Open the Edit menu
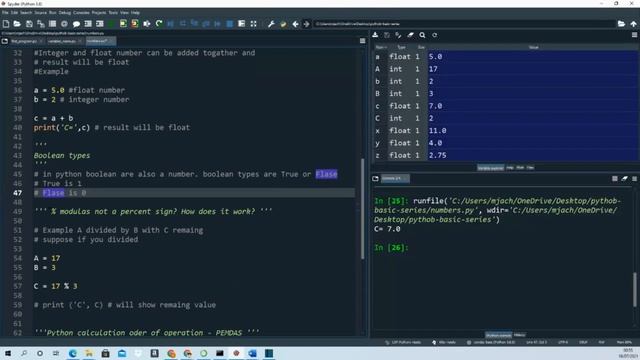The height and width of the screenshot is (360, 640). click(x=15, y=13)
